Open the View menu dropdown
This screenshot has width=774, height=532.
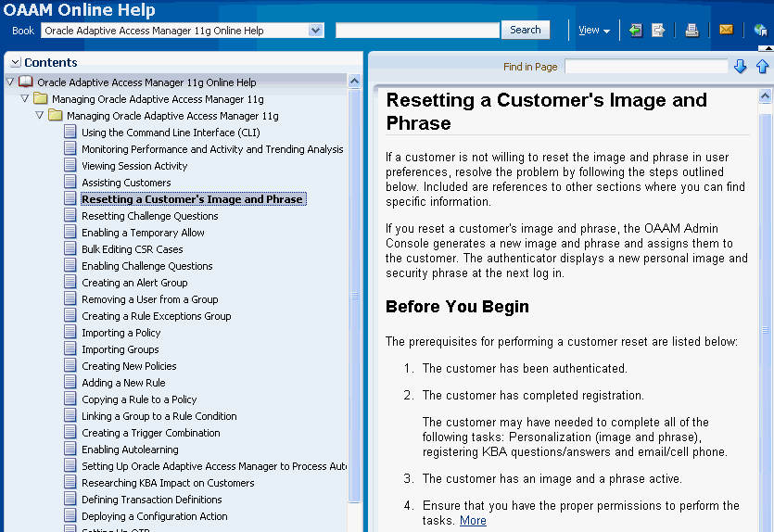click(x=594, y=31)
